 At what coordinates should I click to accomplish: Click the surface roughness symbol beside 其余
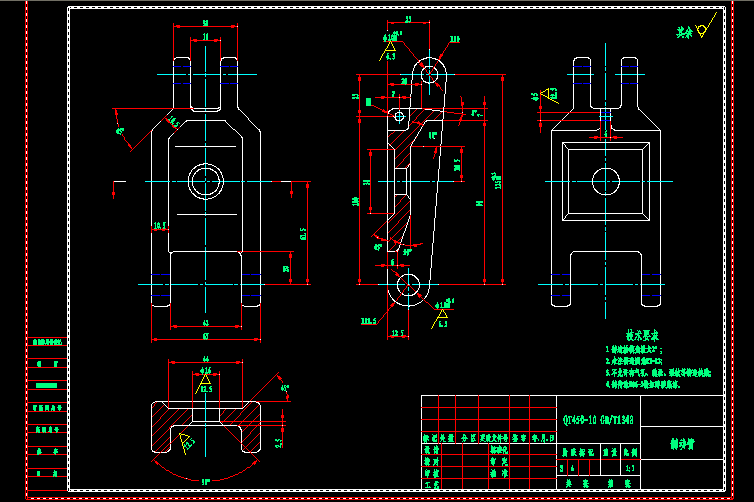(x=702, y=31)
